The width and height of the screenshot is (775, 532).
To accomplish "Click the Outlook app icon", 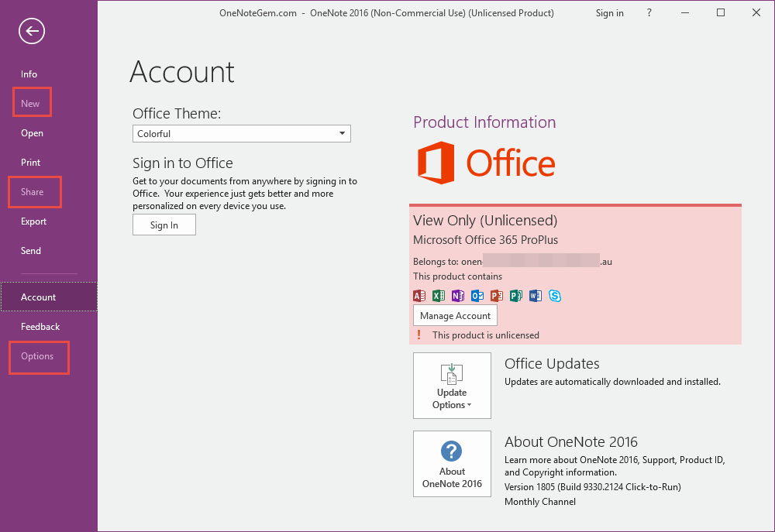I will [x=477, y=295].
